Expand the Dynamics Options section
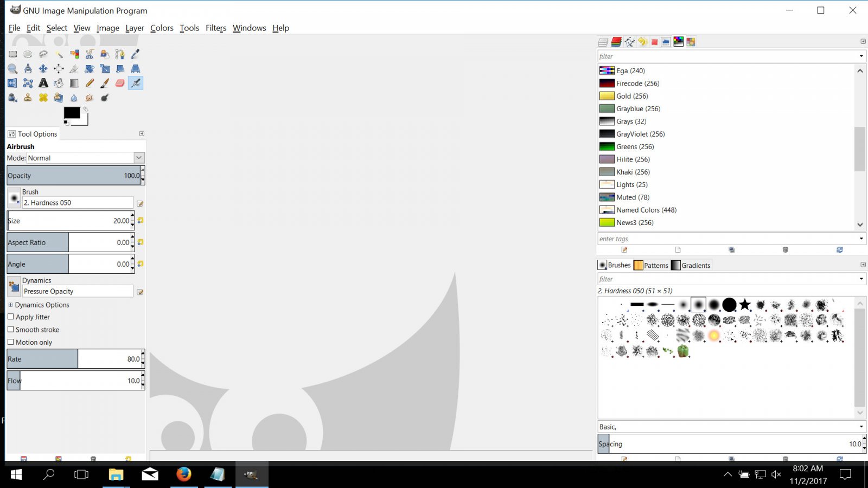This screenshot has width=868, height=488. (10, 305)
